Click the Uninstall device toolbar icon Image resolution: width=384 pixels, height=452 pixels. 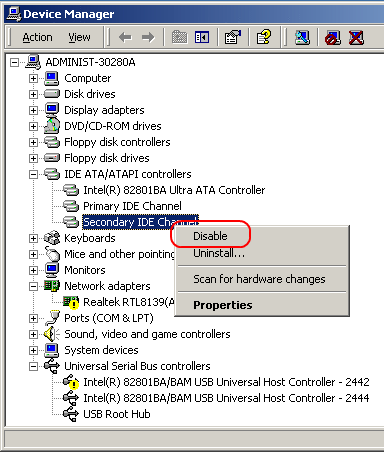click(356, 37)
